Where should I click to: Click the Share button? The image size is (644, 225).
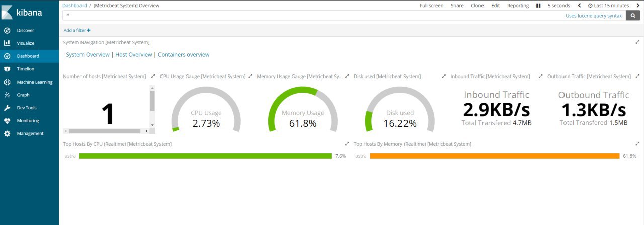click(x=457, y=6)
